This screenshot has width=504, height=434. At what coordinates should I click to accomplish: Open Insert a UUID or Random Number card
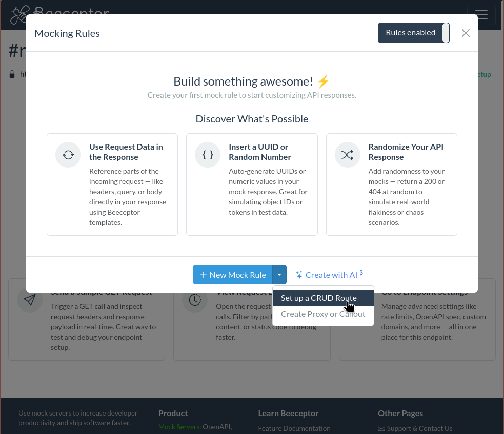coord(252,184)
